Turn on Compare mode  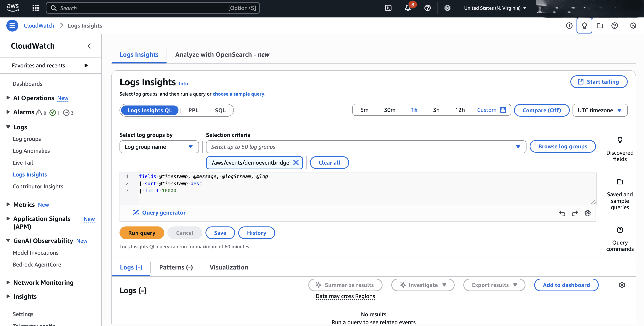542,110
